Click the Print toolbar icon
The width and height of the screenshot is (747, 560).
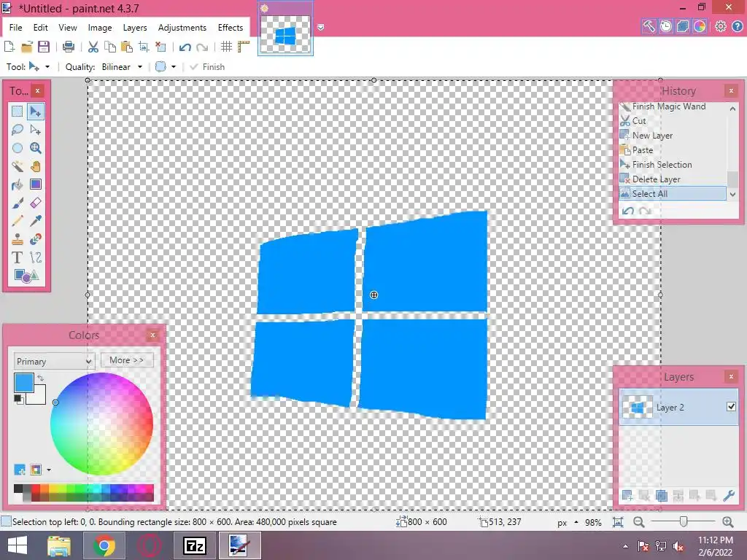69,47
